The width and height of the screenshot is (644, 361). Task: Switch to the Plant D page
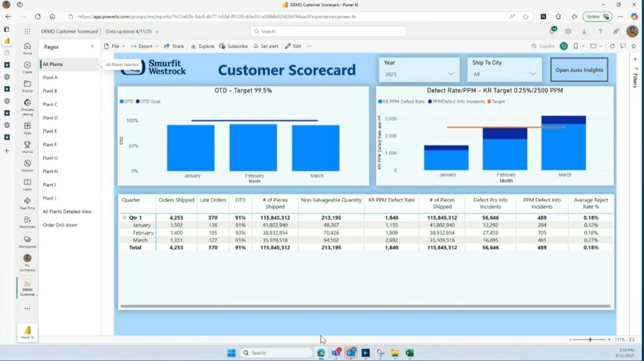click(69, 118)
